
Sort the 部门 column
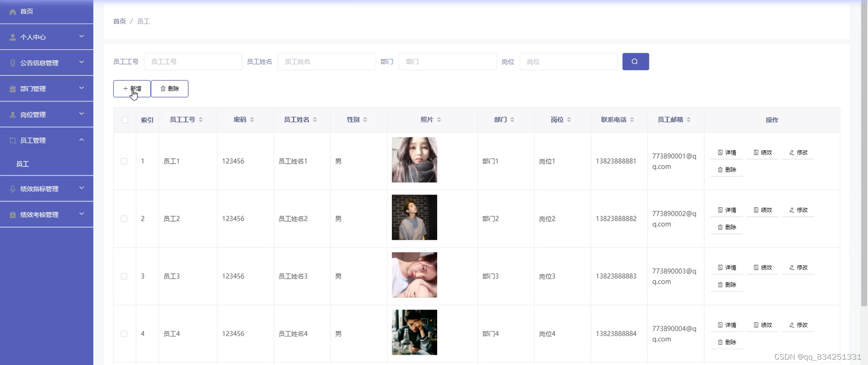tap(512, 120)
